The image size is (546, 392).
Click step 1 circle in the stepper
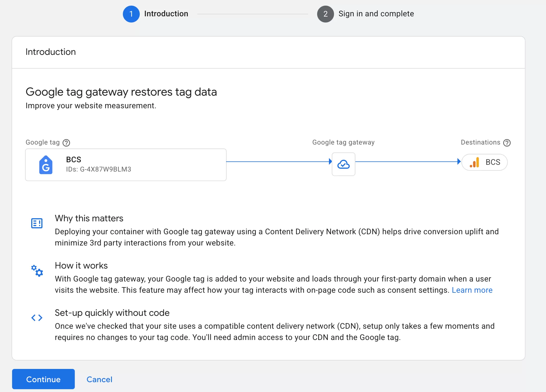(131, 14)
